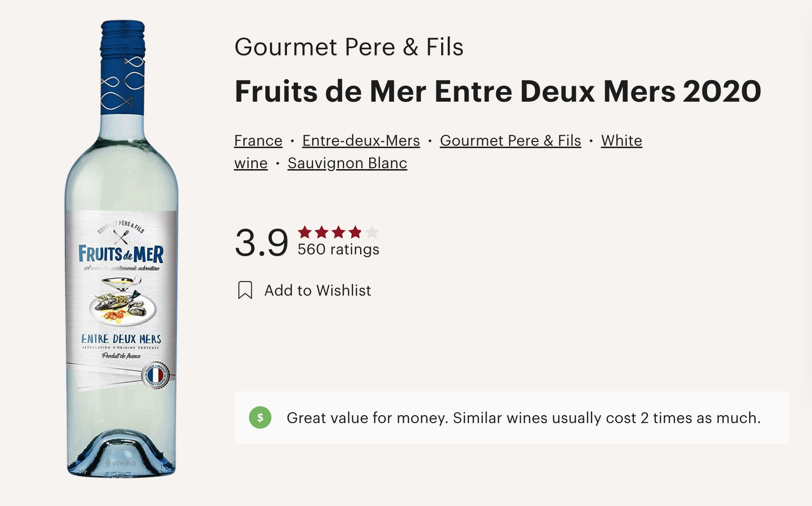This screenshot has height=506, width=812.
Task: Open the Entre-deux-Mers region link
Action: click(361, 140)
